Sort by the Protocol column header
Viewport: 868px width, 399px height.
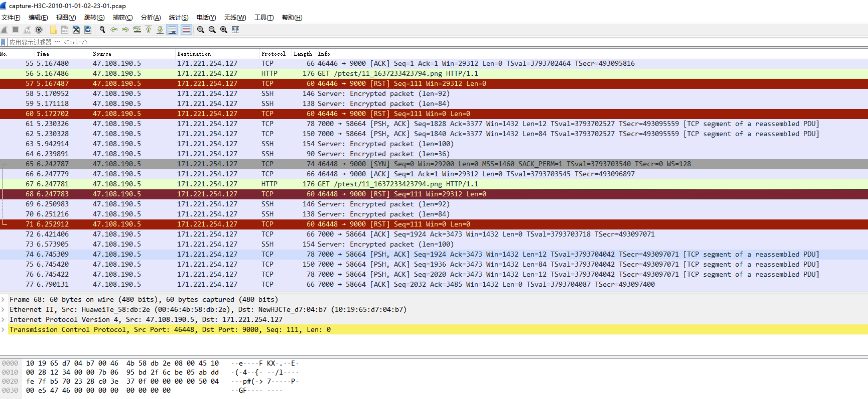tap(273, 54)
